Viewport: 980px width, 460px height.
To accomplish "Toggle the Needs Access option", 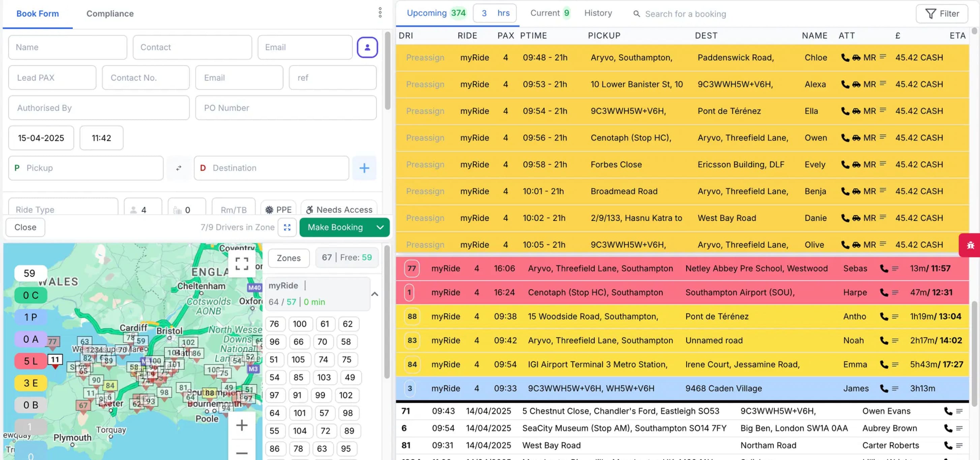I will pos(339,209).
